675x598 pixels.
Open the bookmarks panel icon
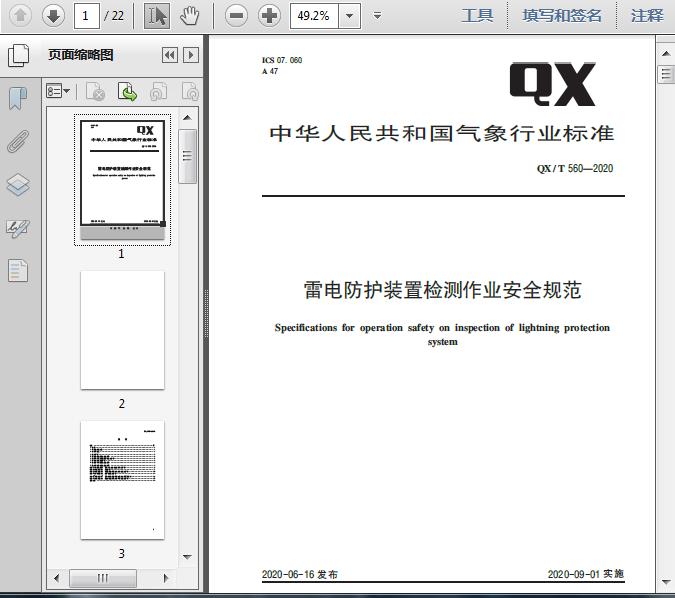(x=18, y=98)
